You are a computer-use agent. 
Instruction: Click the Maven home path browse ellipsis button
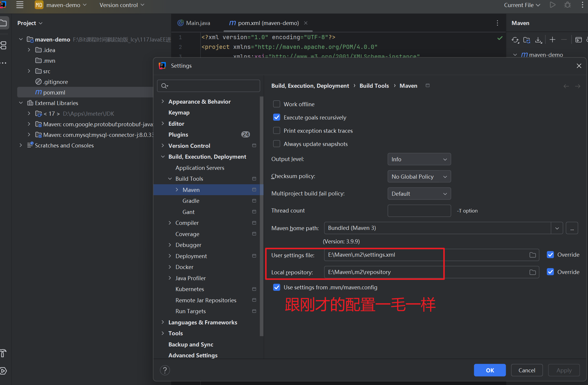point(572,228)
